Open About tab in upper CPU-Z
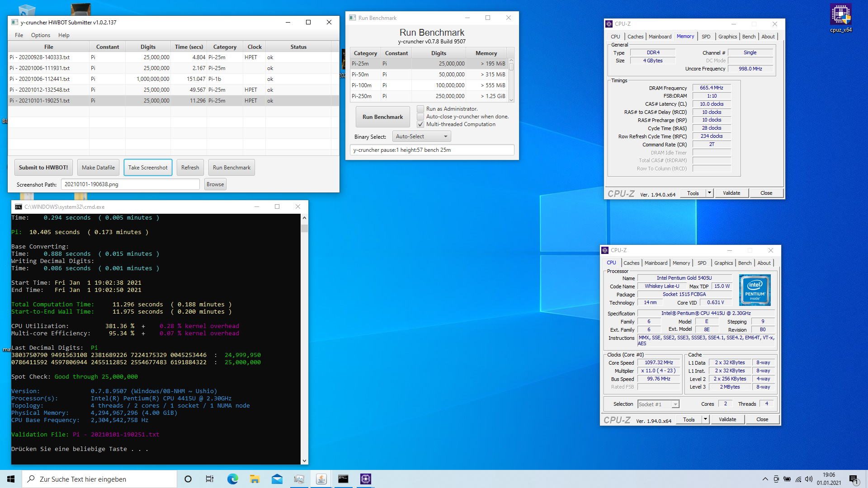This screenshot has width=868, height=488. coord(768,37)
